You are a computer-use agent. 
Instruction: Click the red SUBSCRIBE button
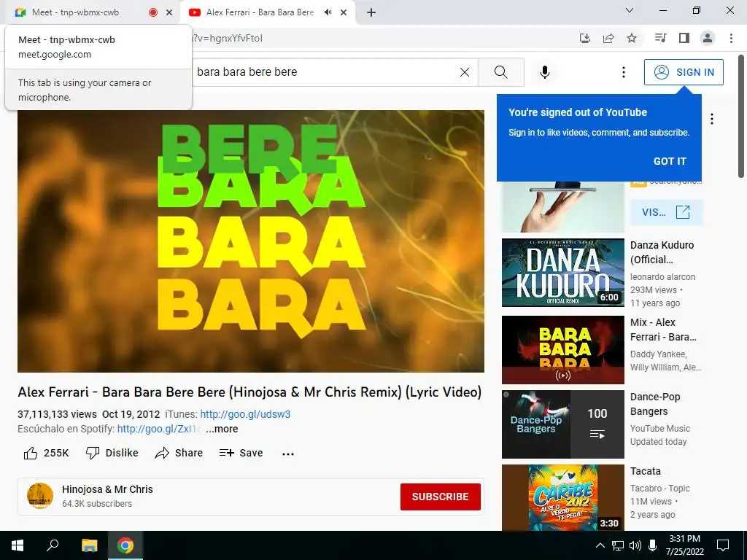pyautogui.click(x=440, y=497)
